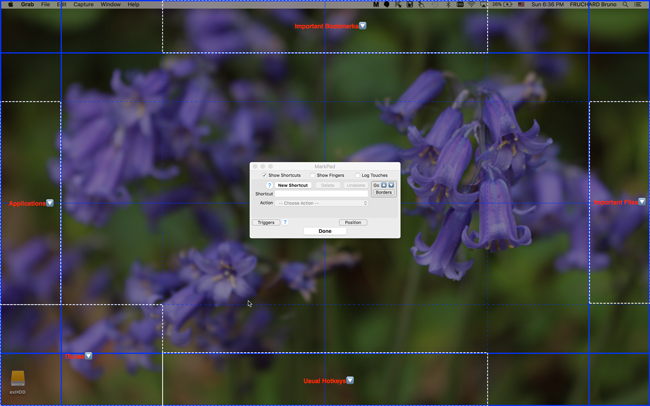Open Spotlight search in the menu bar
Image resolution: width=650 pixels, height=406 pixels.
click(624, 4)
